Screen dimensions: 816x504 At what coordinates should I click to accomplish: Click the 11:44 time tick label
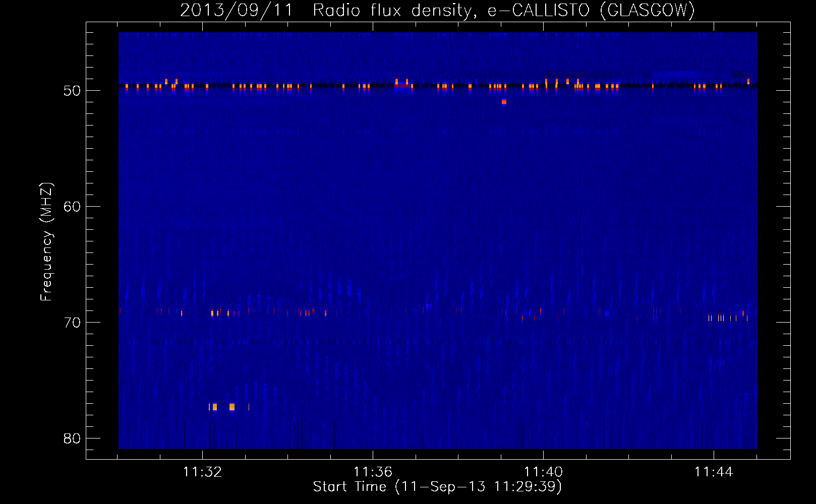click(x=714, y=472)
